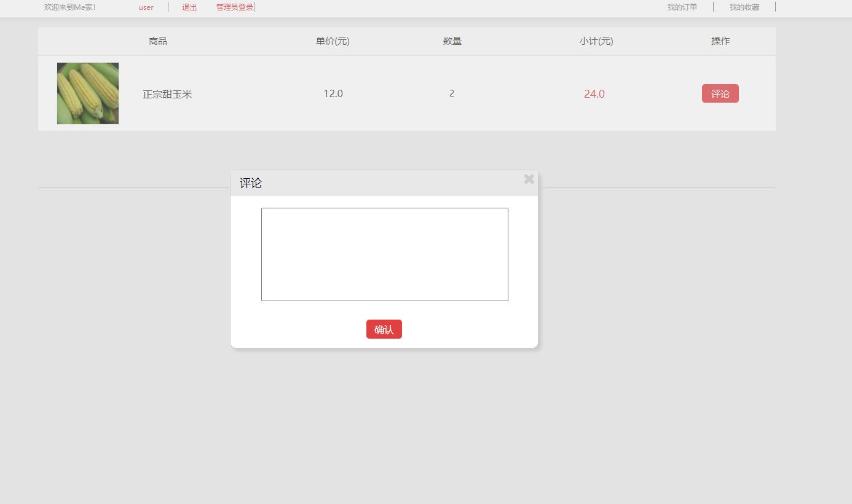Click the 数量 column header
The height and width of the screenshot is (504, 852).
(x=452, y=41)
